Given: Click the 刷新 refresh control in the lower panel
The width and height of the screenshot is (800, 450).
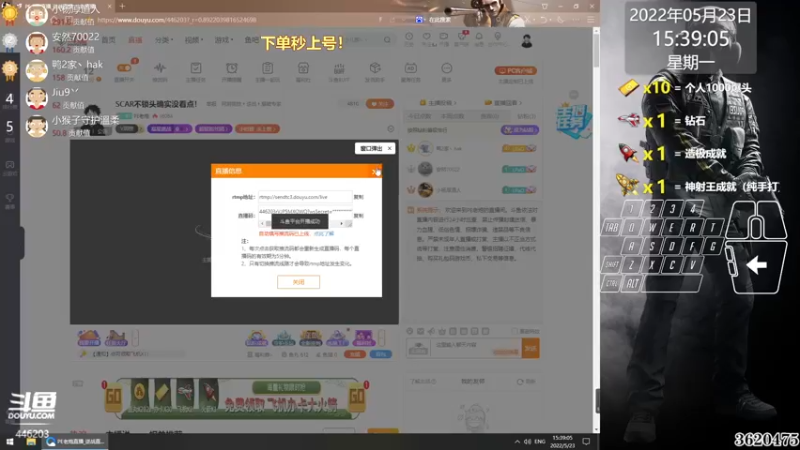Looking at the screenshot, I should [x=526, y=382].
